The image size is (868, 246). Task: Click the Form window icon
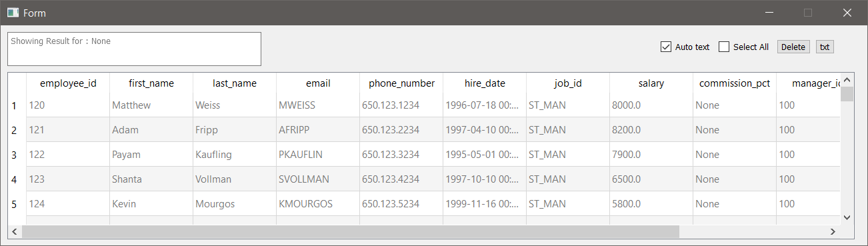click(12, 13)
